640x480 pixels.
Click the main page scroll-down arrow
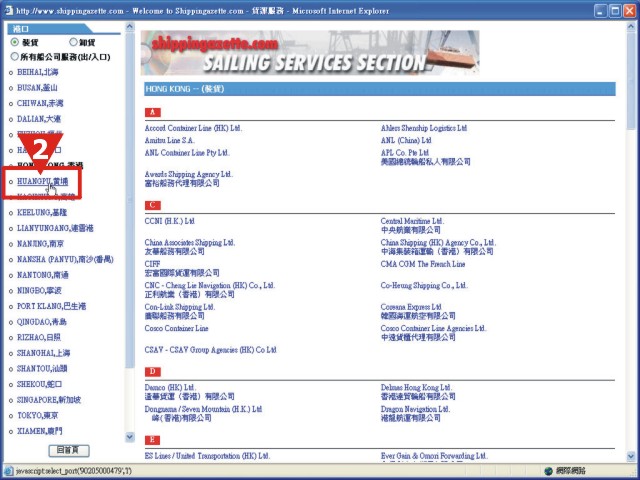(631, 456)
